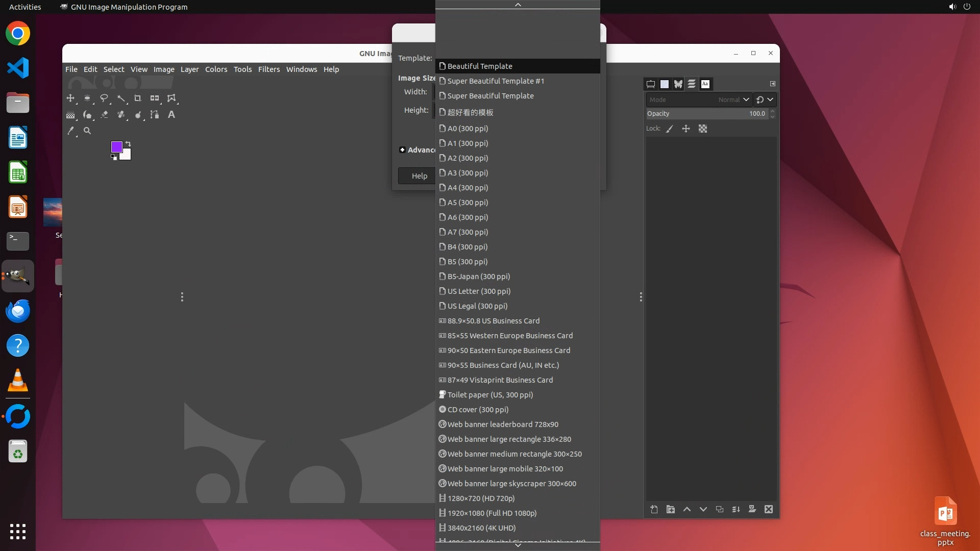The height and width of the screenshot is (551, 980).
Task: Select the Crop tool
Action: click(x=137, y=98)
